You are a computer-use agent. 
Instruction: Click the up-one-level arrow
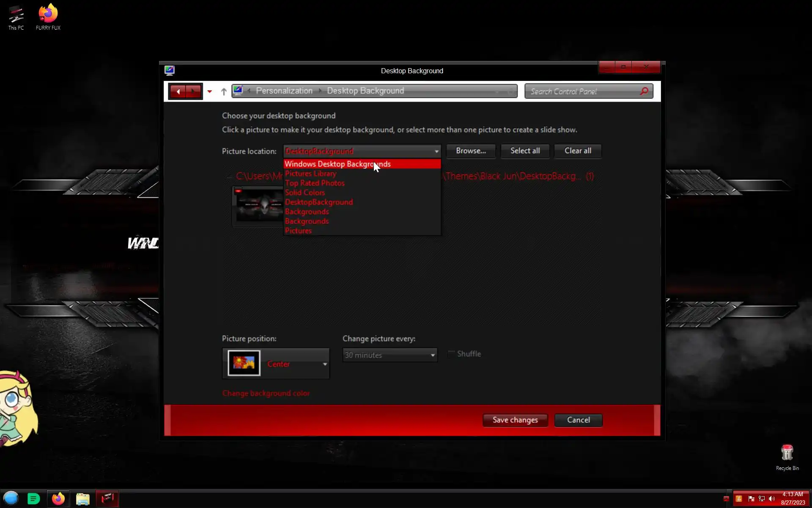click(224, 91)
